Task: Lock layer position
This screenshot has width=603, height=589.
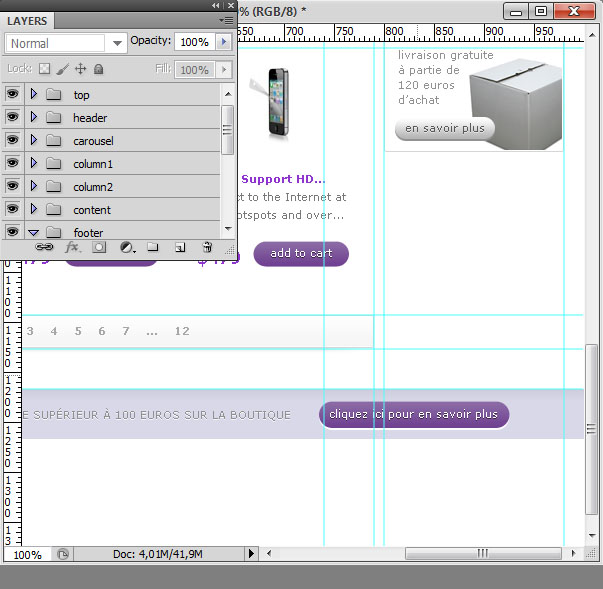Action: click(x=80, y=69)
